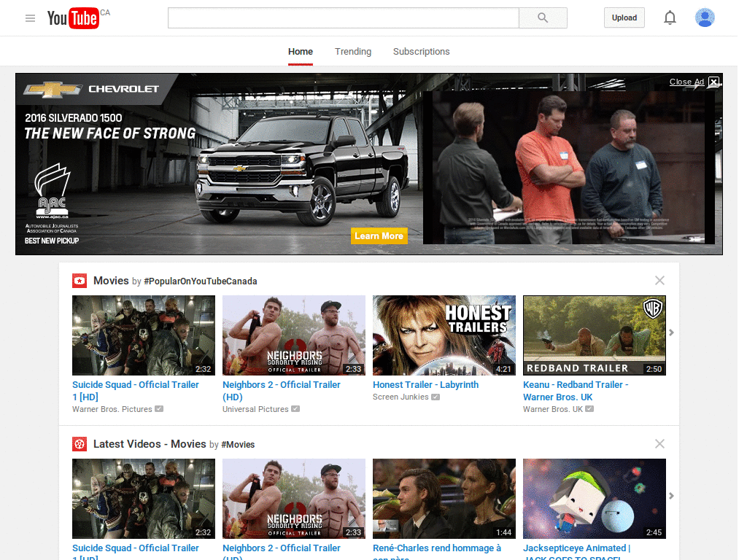Open notifications via the bell icon
The image size is (747, 560).
point(670,17)
